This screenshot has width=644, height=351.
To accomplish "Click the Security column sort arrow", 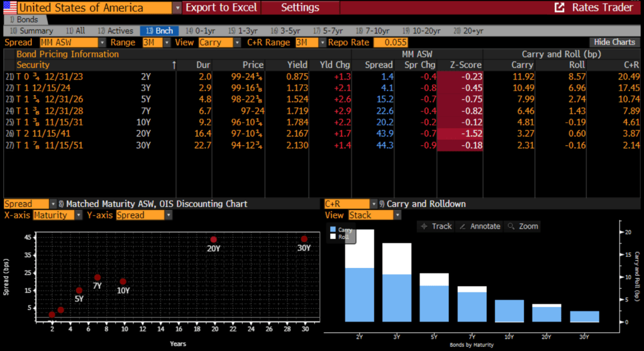I will click(174, 65).
